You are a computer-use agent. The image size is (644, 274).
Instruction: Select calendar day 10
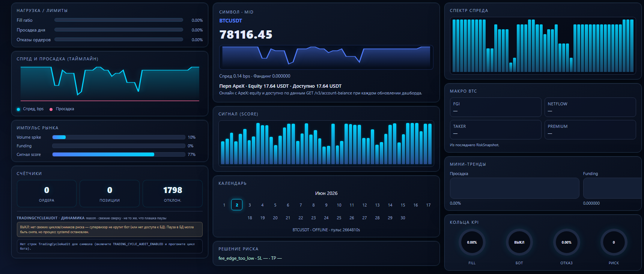click(339, 205)
